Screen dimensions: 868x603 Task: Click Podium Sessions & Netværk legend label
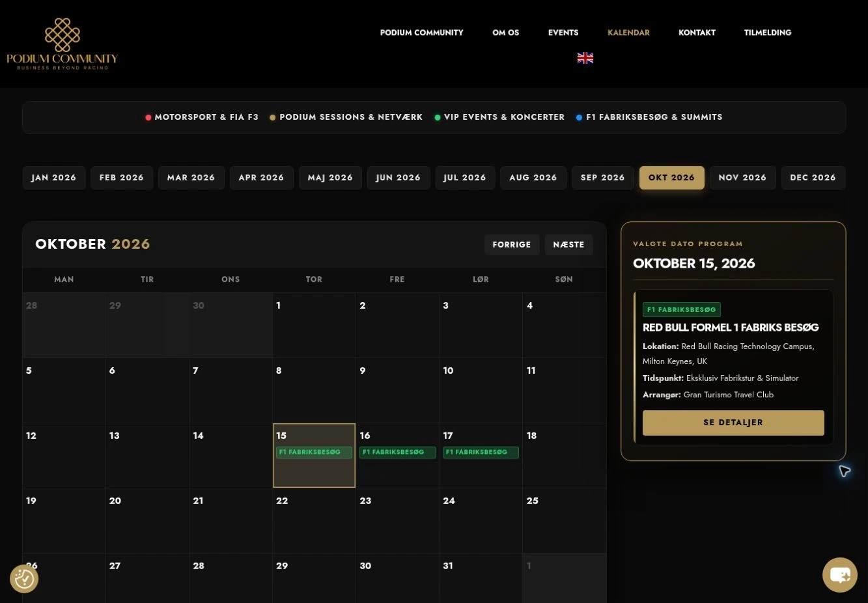(351, 117)
